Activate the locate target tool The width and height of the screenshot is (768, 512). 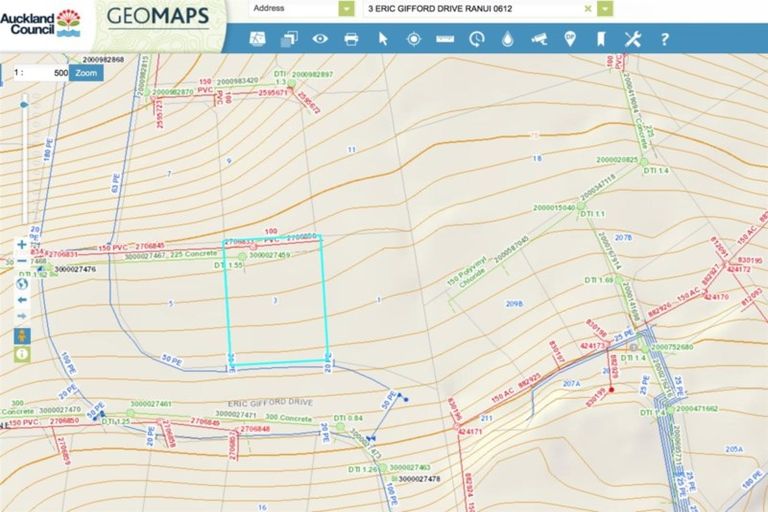click(413, 39)
